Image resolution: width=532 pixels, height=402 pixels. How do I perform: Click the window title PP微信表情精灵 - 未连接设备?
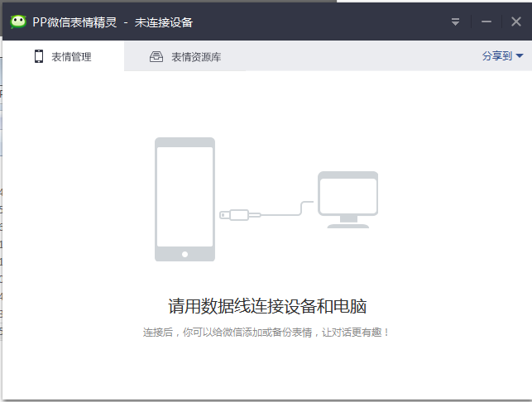tap(113, 22)
